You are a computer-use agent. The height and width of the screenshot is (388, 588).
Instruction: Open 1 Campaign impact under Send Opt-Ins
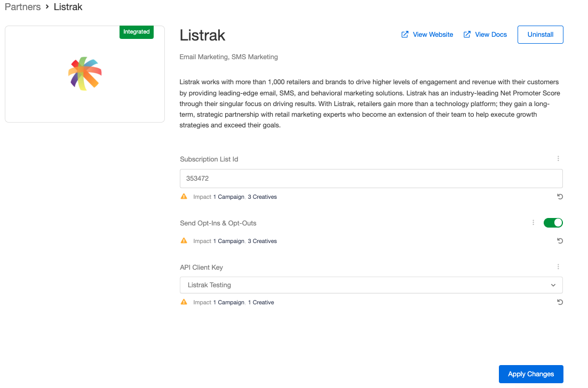point(229,241)
